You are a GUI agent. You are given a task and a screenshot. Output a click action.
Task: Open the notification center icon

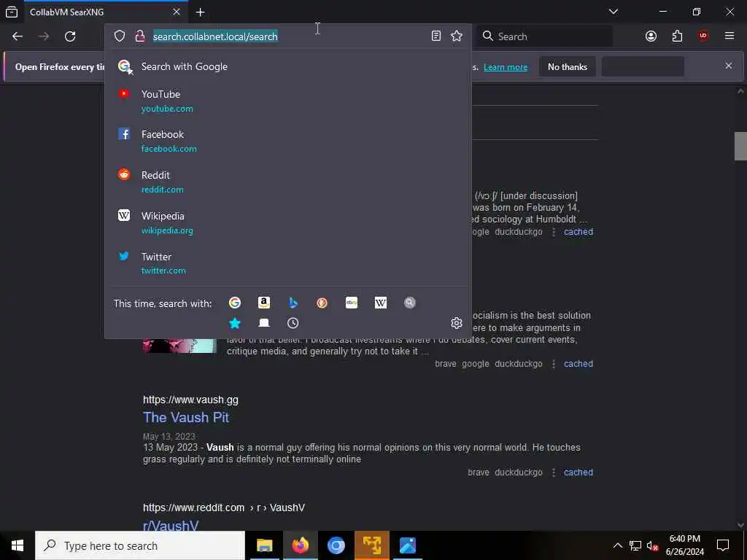point(723,545)
